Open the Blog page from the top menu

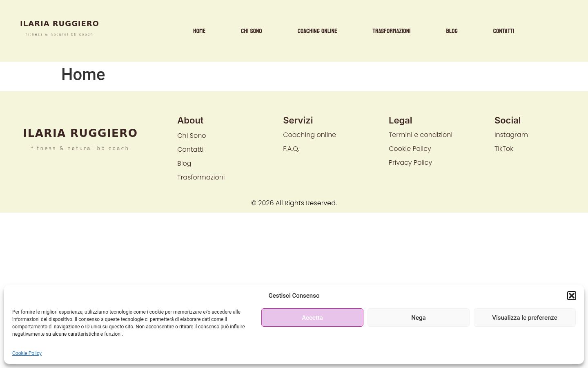pyautogui.click(x=452, y=31)
